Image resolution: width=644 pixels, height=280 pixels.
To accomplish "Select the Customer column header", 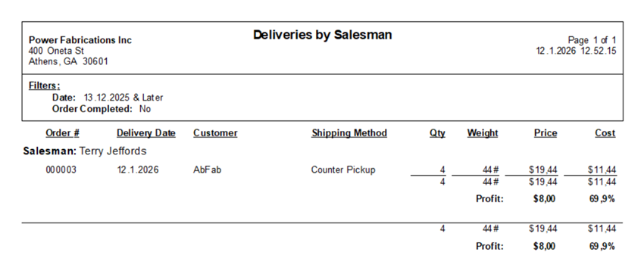I will pos(215,133).
